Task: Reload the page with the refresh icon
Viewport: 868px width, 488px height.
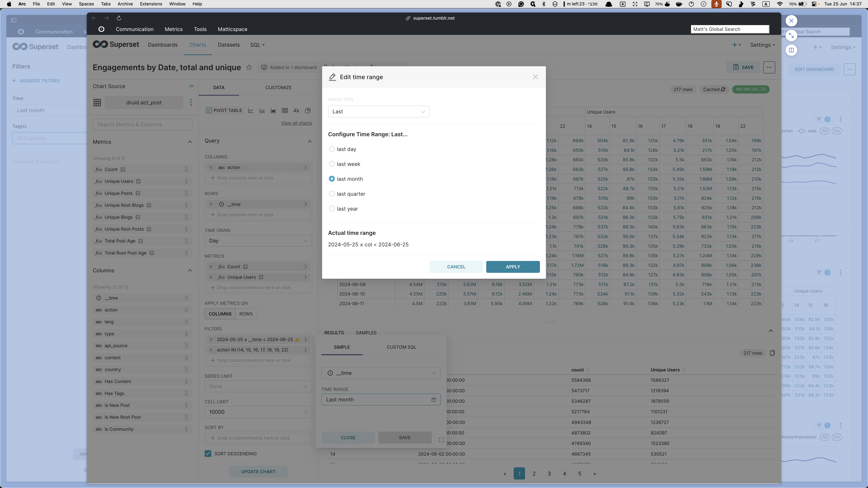Action: (119, 18)
